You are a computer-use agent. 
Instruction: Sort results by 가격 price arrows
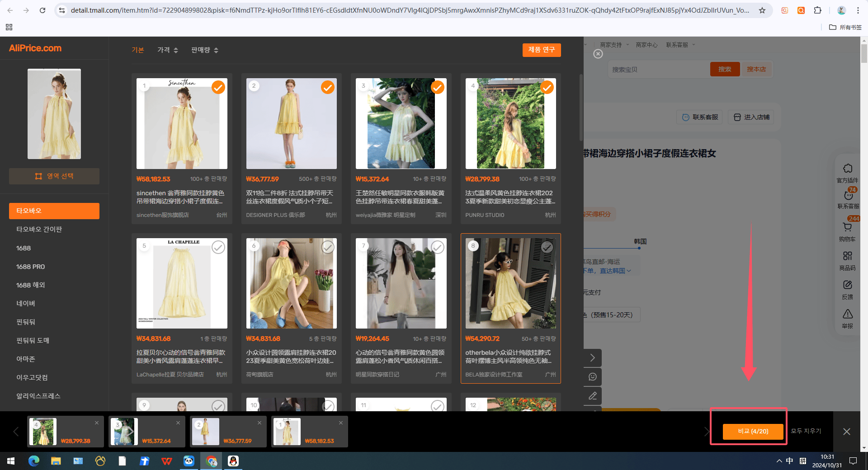pyautogui.click(x=168, y=50)
